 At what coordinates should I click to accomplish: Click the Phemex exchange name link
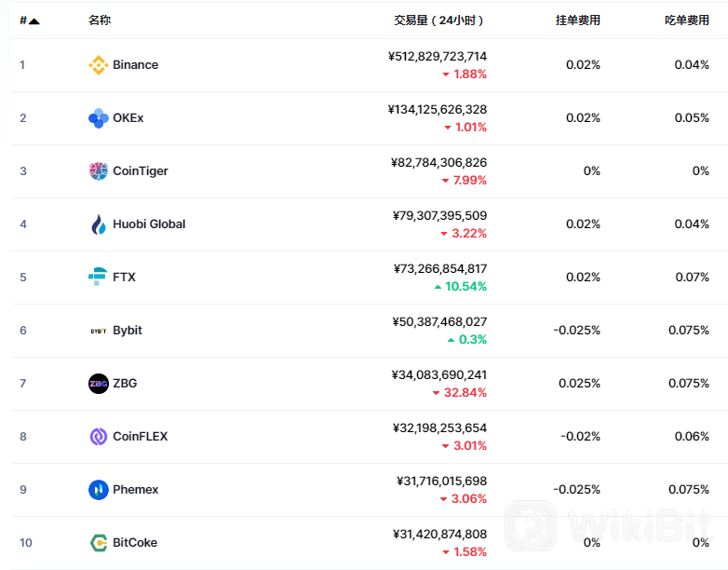136,490
